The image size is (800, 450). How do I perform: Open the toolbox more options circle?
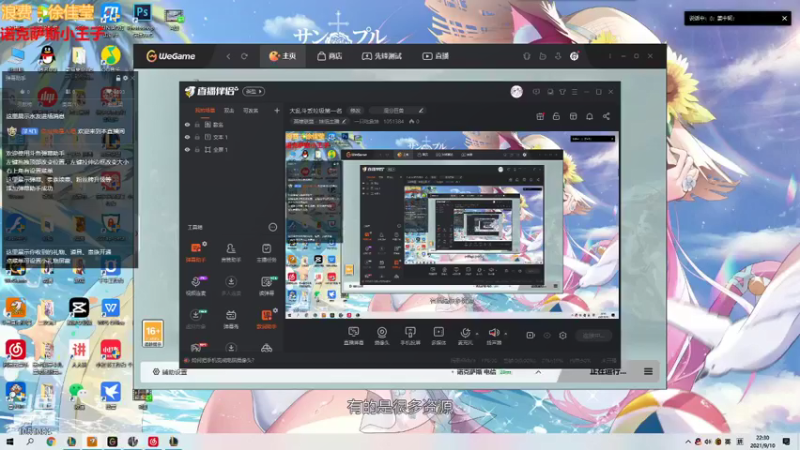272,227
